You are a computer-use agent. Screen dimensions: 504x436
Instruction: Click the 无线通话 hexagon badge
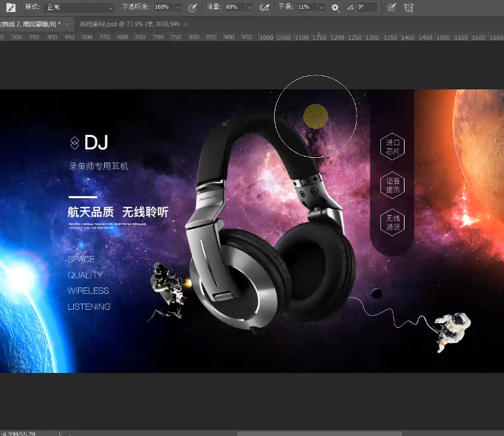[392, 222]
